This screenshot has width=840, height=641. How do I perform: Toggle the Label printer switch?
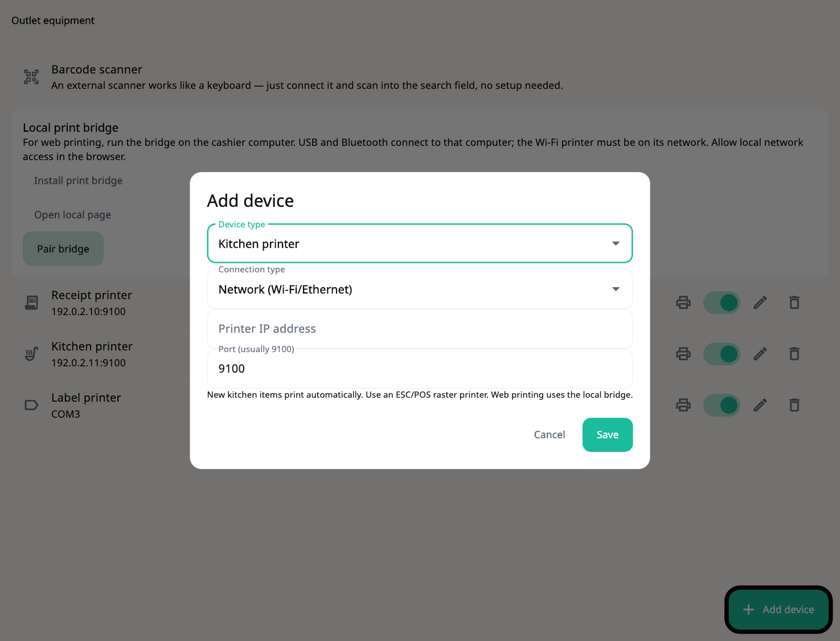tap(722, 405)
